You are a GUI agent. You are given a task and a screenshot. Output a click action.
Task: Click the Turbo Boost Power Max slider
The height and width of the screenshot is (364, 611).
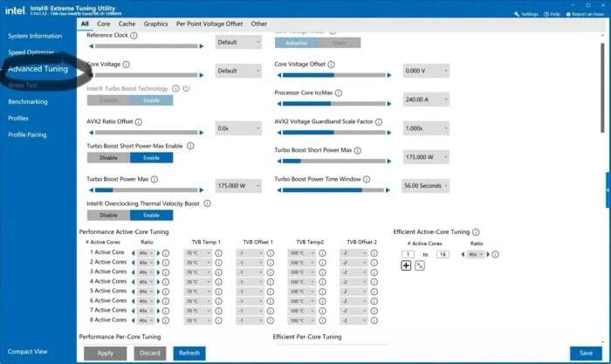click(x=146, y=190)
